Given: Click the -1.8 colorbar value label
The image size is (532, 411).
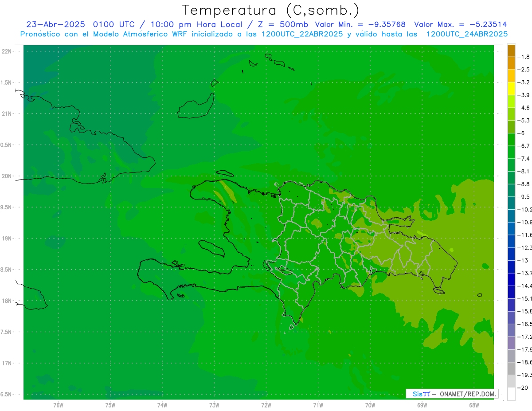Looking at the screenshot, I should [524, 57].
